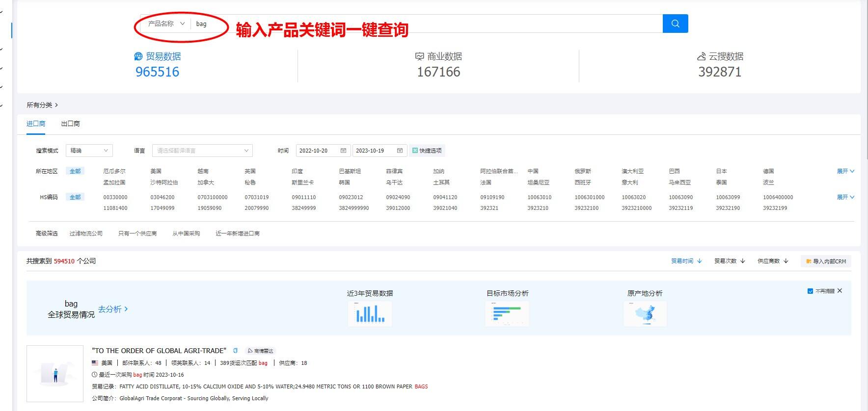Click the 商情雷达 tag
868x411 pixels.
[x=260, y=351]
